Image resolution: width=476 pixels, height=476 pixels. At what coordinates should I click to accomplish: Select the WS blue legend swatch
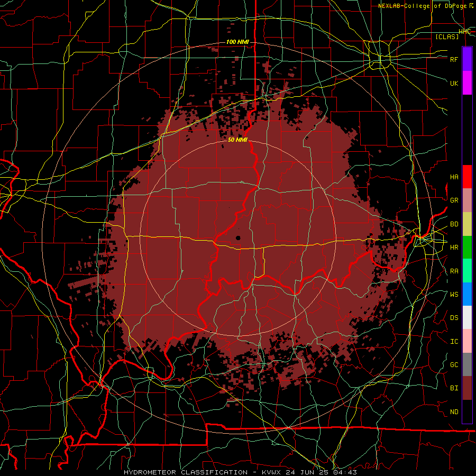(467, 294)
